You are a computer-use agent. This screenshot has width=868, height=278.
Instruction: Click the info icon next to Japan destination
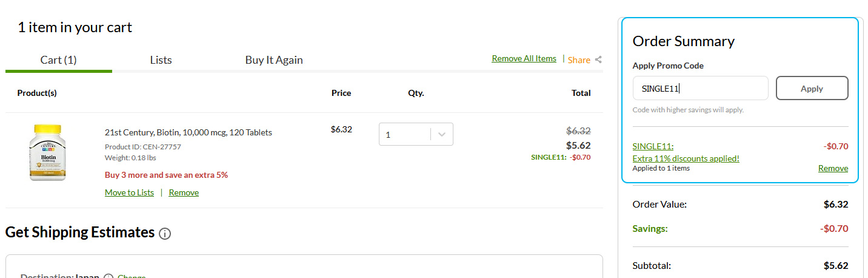coord(109,277)
